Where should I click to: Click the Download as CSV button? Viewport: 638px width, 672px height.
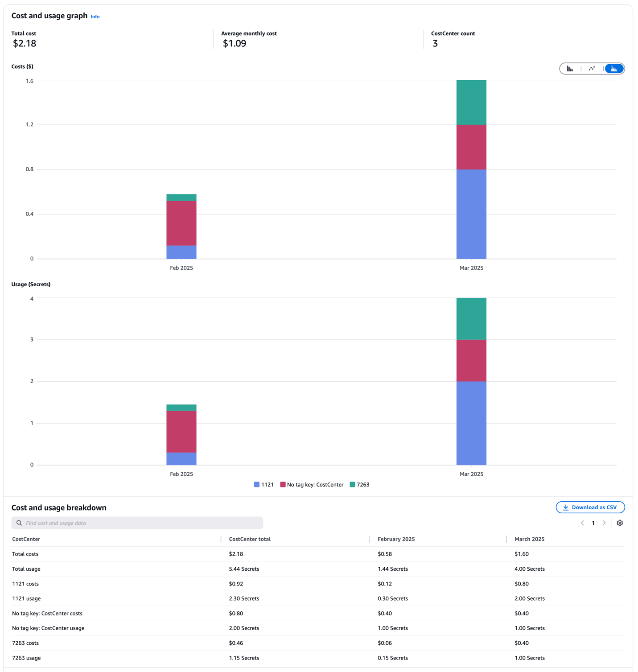pos(590,507)
